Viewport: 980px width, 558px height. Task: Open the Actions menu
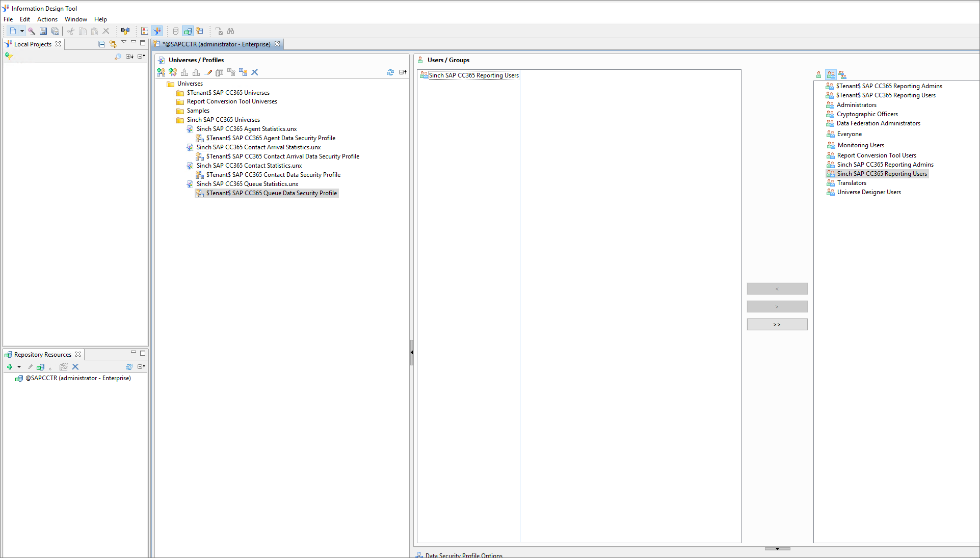click(47, 19)
